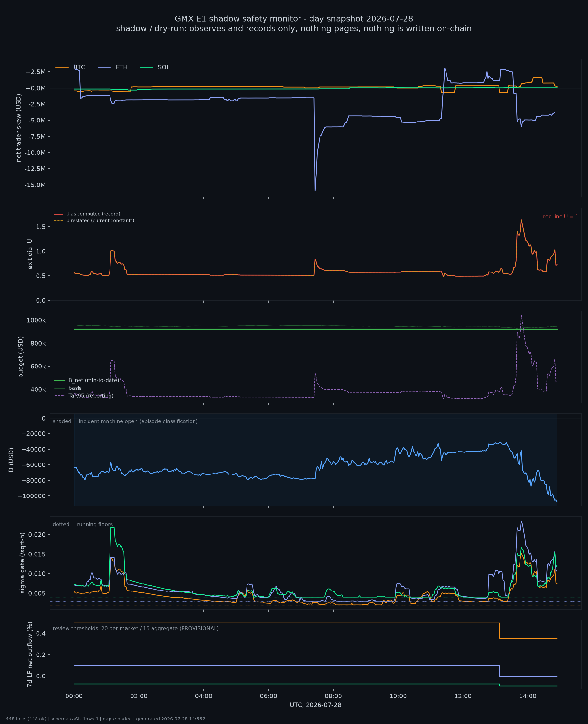588x724 pixels.
Task: Click the ETH legend line marker
Action: pos(104,67)
